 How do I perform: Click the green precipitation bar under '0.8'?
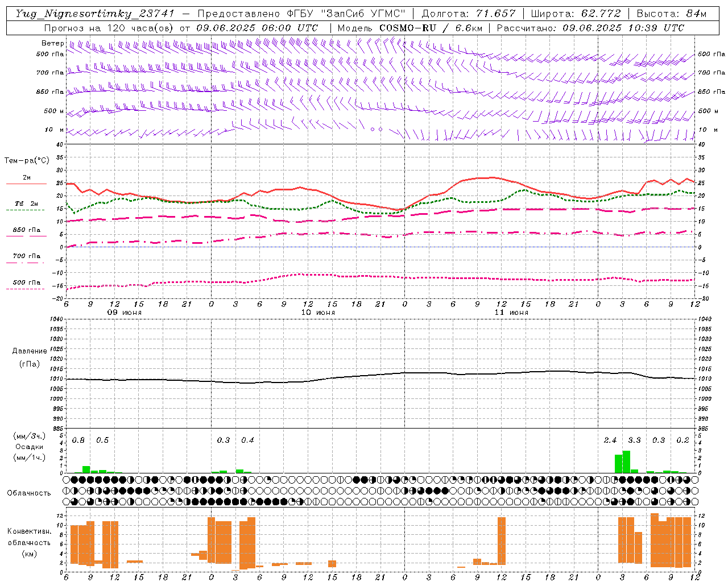pyautogui.click(x=86, y=469)
